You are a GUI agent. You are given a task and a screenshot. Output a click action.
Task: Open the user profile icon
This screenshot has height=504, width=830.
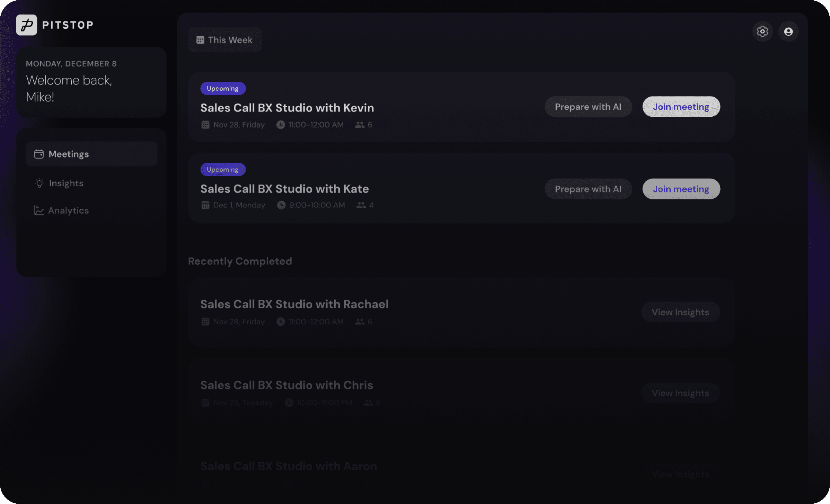point(788,31)
